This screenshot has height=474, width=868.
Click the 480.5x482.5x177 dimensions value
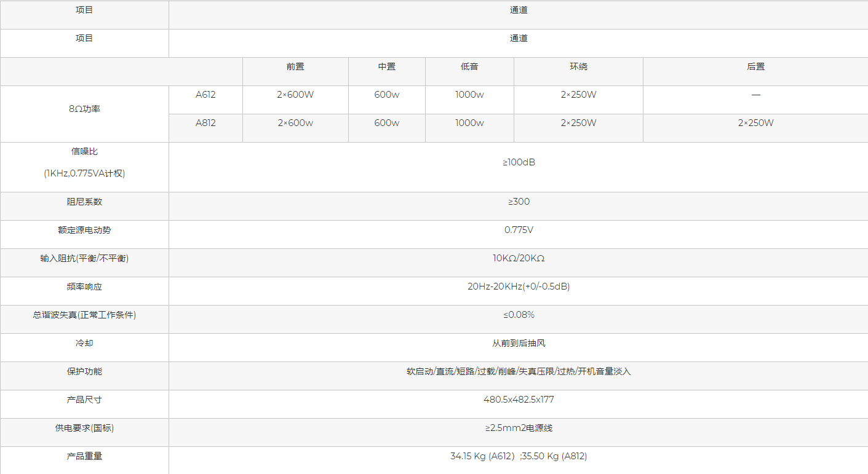coord(519,400)
